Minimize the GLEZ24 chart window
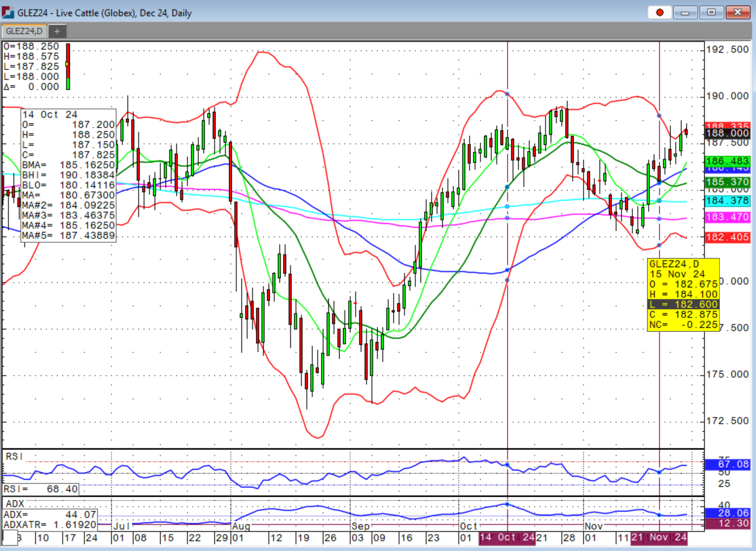This screenshot has width=756, height=551. point(685,12)
